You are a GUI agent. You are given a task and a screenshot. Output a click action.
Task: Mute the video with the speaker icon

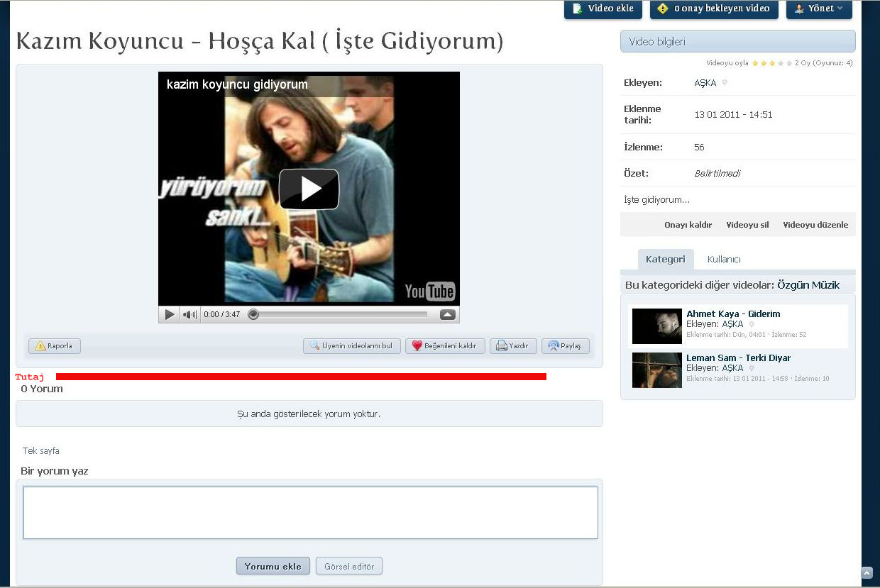189,314
